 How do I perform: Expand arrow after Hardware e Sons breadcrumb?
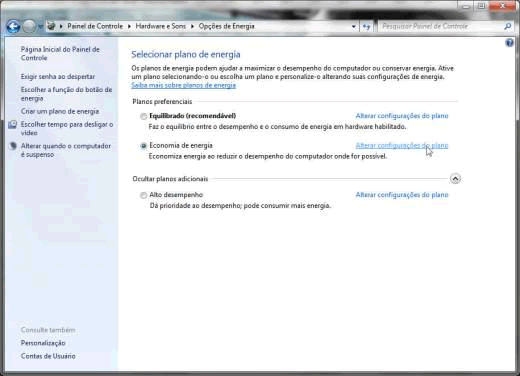point(192,26)
